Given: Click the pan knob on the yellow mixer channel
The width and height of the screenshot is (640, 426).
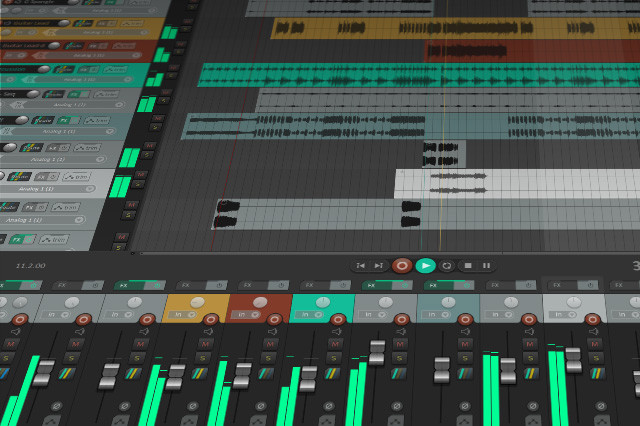Looking at the screenshot, I should pyautogui.click(x=197, y=303).
